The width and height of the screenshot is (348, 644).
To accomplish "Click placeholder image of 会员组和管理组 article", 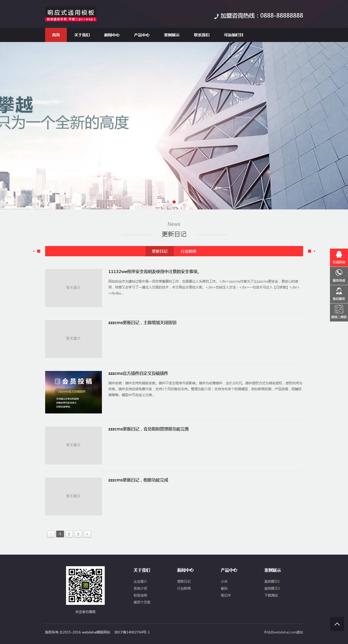I will point(74,445).
